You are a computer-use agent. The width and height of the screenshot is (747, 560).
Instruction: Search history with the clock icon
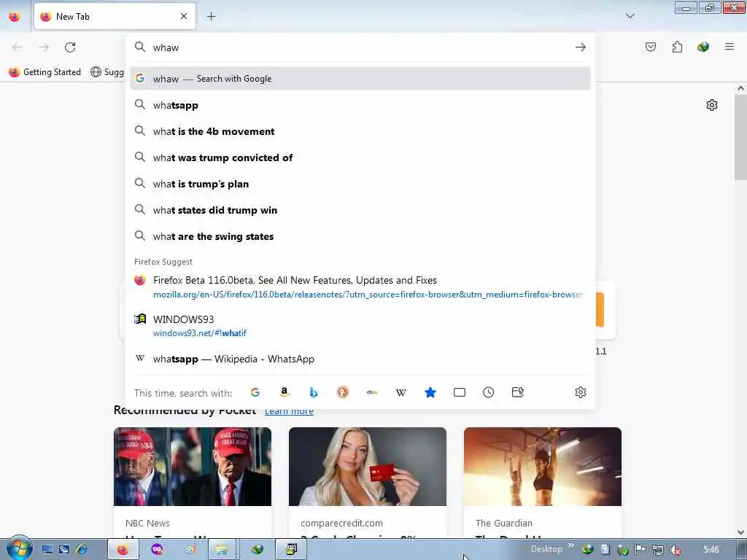click(x=488, y=392)
